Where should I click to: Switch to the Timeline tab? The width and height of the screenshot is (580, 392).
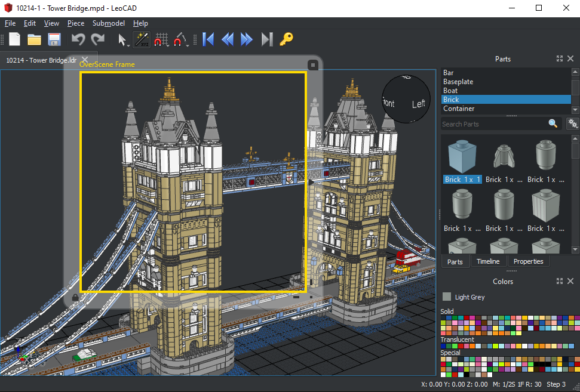tap(488, 261)
